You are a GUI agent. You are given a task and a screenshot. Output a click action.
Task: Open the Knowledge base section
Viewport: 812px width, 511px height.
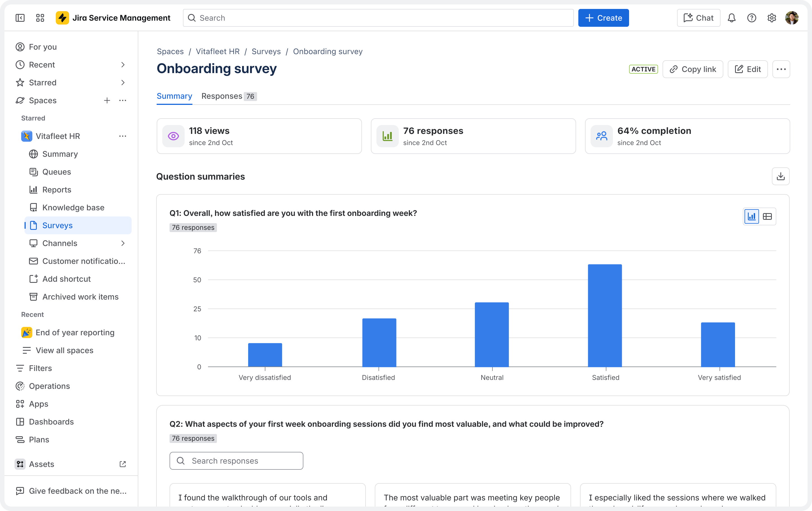[x=73, y=208]
